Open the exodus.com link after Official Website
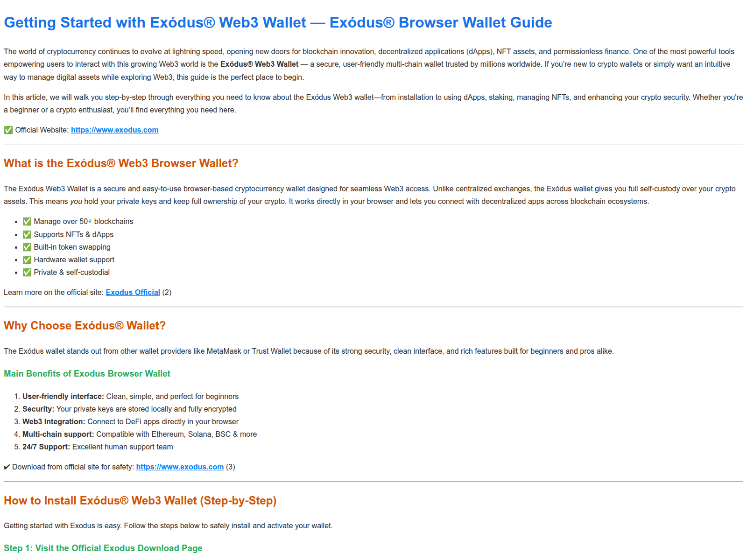 tap(114, 130)
